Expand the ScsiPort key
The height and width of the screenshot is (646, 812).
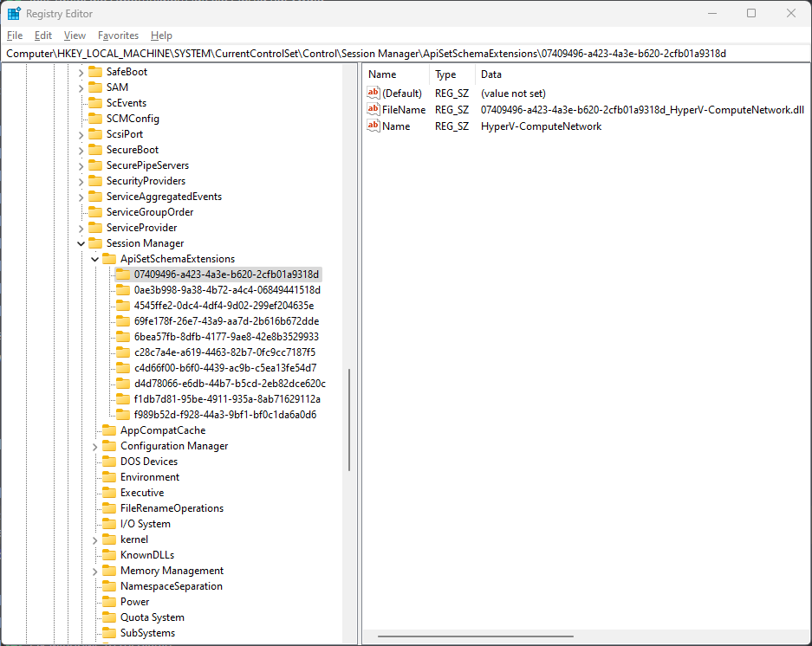(x=81, y=134)
